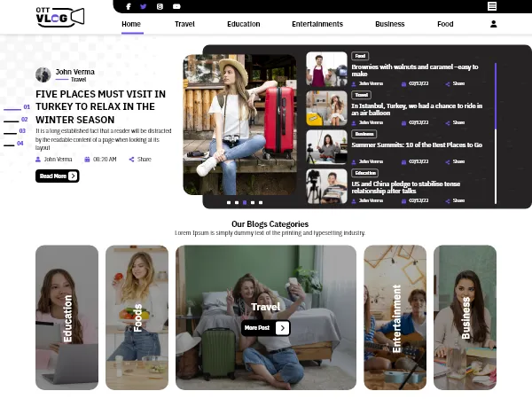Click the Brownies post thumbnail
The image size is (532, 399).
326,69
